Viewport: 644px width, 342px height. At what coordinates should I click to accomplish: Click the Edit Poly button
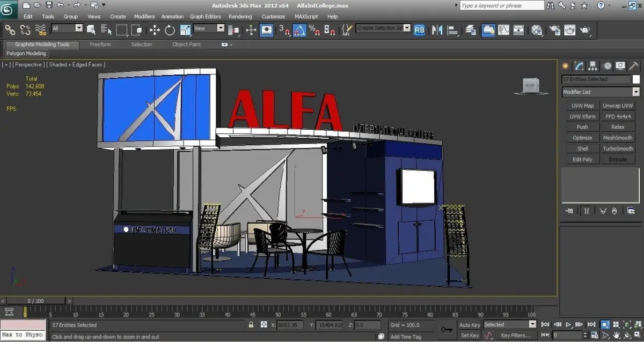pyautogui.click(x=582, y=159)
